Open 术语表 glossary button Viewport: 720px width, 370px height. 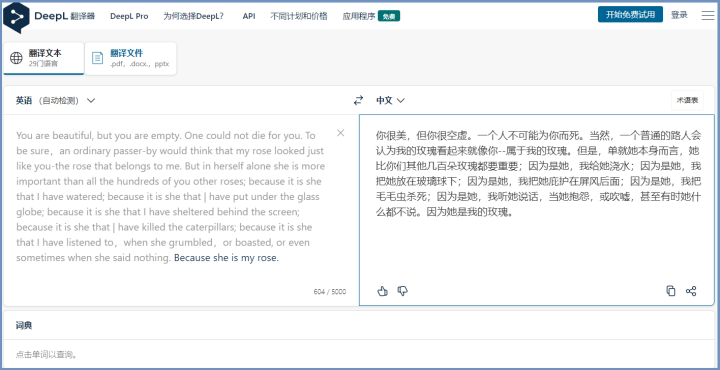point(687,101)
